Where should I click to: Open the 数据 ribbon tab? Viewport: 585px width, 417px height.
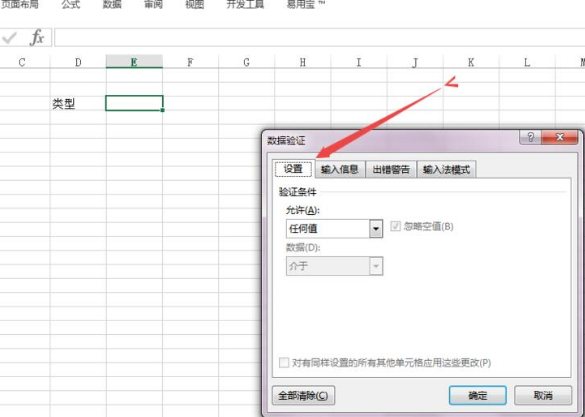click(112, 4)
